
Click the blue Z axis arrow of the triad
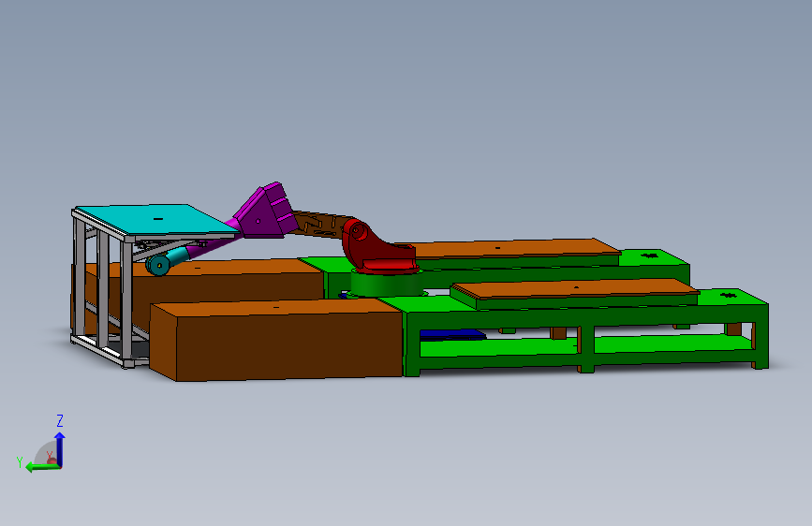coord(60,448)
